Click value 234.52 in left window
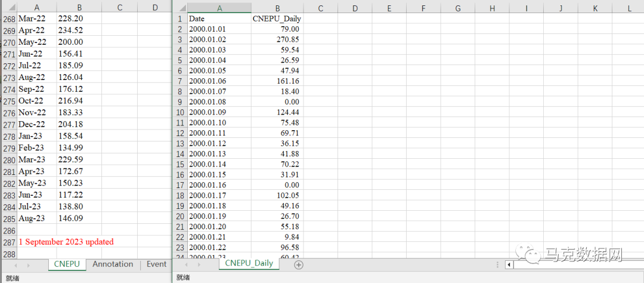The width and height of the screenshot is (644, 283). [x=79, y=30]
